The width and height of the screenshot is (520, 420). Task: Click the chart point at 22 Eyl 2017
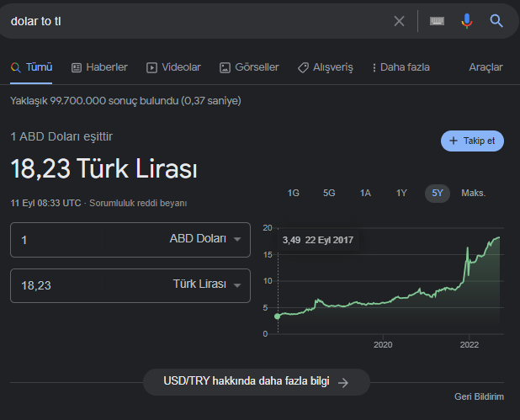coord(278,316)
